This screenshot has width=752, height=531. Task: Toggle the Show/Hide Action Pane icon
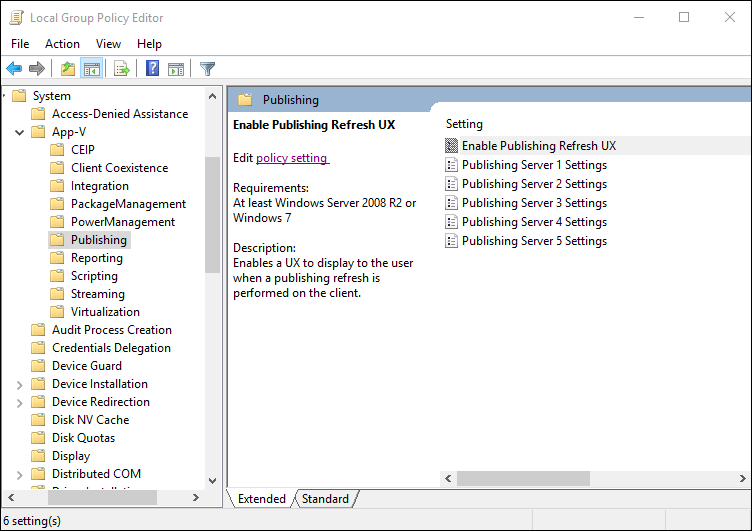click(x=176, y=69)
